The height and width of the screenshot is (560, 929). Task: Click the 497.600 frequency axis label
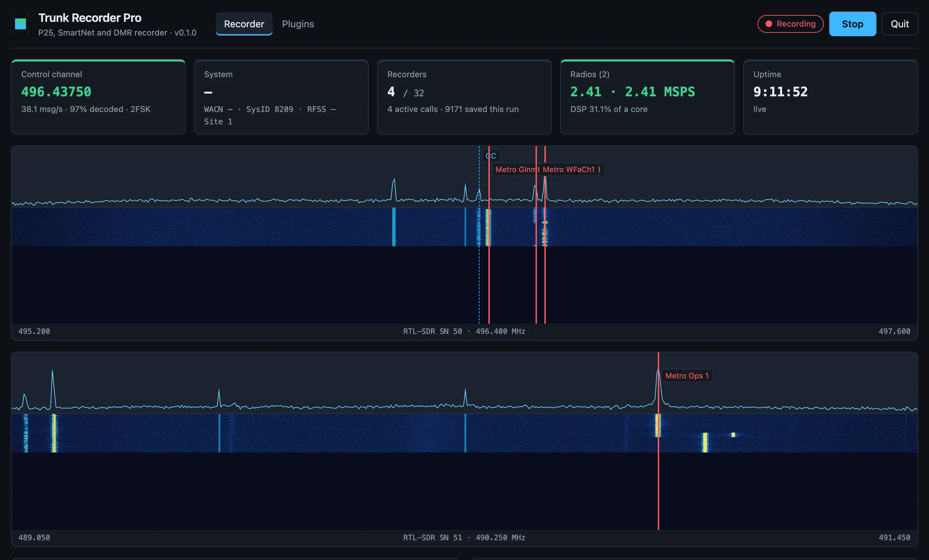(894, 331)
